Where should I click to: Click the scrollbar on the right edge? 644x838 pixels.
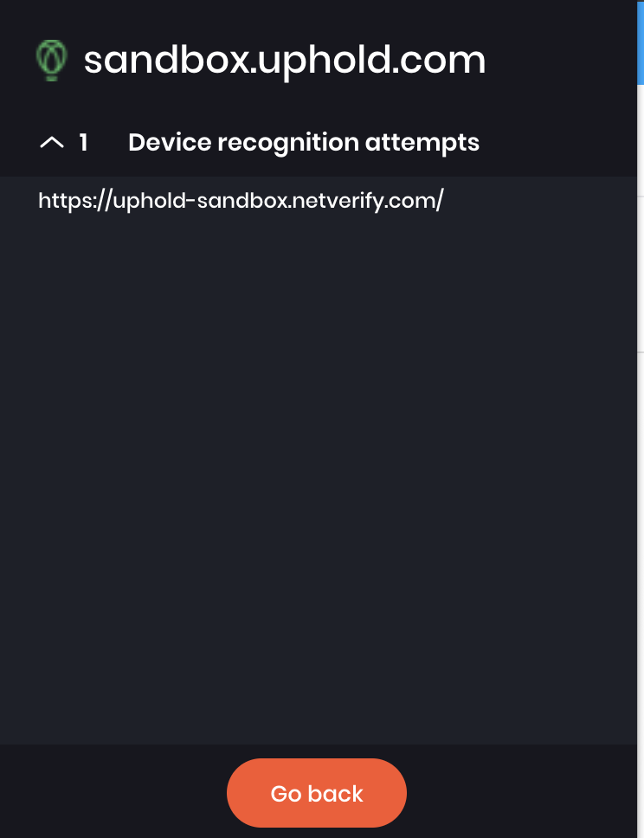pyautogui.click(x=641, y=43)
